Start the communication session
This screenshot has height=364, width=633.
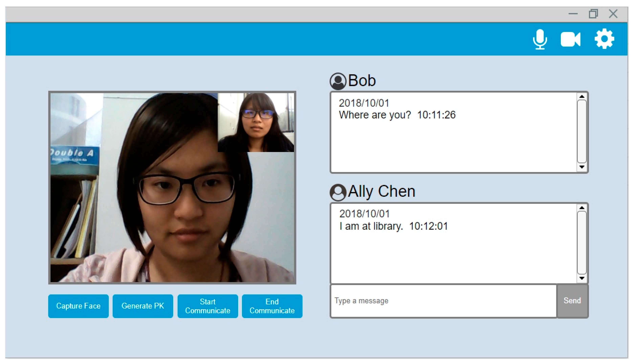[208, 306]
